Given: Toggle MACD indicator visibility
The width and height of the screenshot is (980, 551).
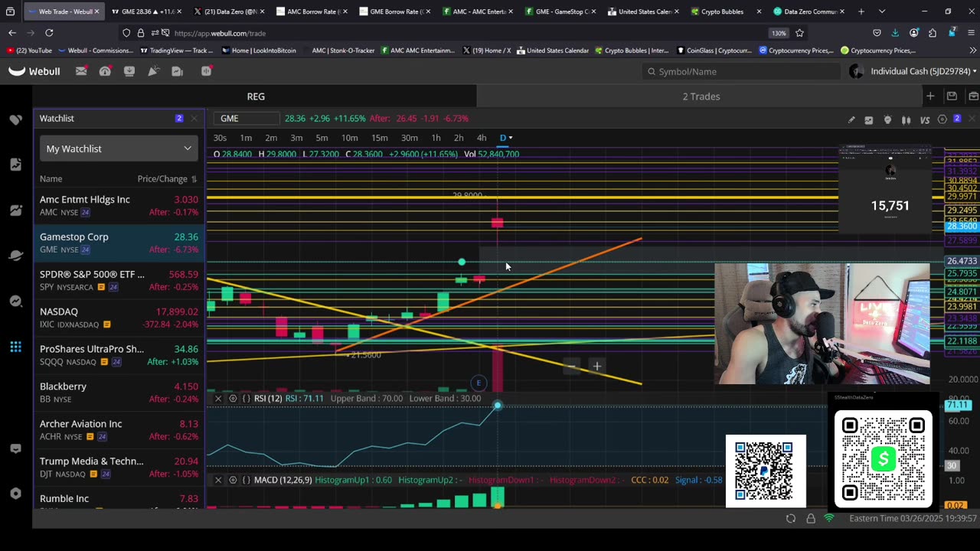Looking at the screenshot, I should point(233,480).
